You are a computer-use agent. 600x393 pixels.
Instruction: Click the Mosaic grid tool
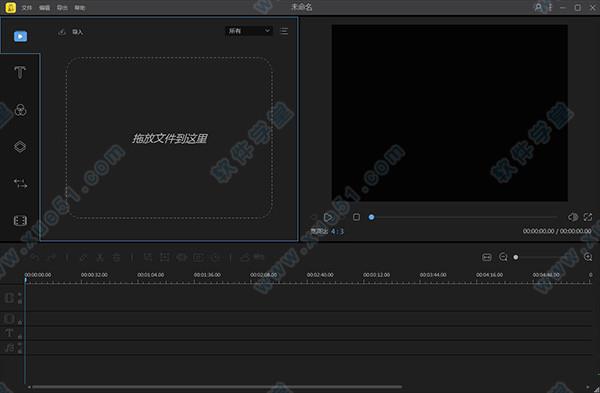click(165, 258)
